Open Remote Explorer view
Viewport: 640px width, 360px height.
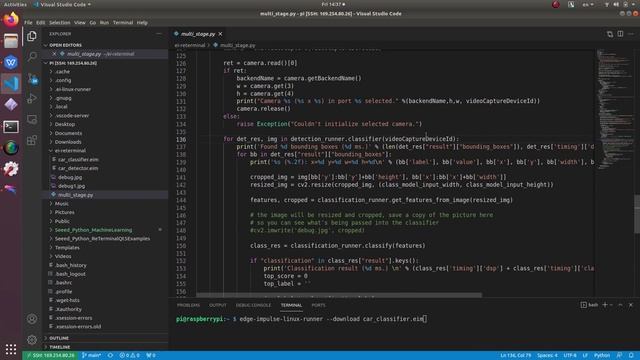point(32,119)
